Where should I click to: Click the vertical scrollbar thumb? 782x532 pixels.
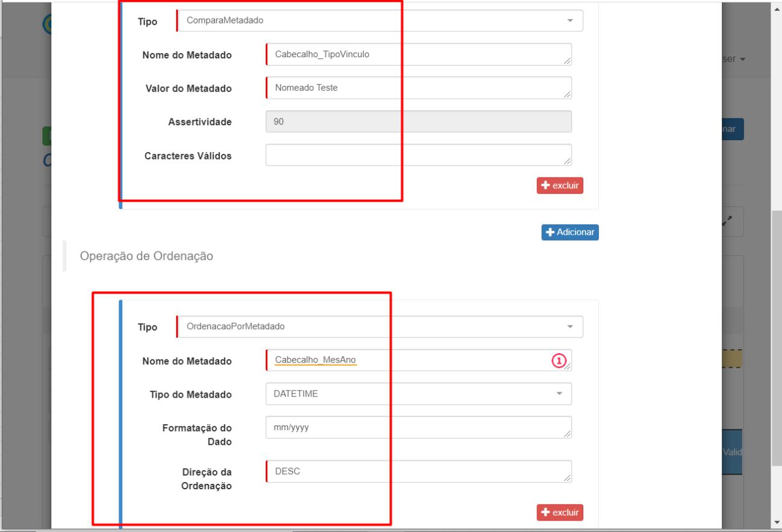click(x=777, y=337)
